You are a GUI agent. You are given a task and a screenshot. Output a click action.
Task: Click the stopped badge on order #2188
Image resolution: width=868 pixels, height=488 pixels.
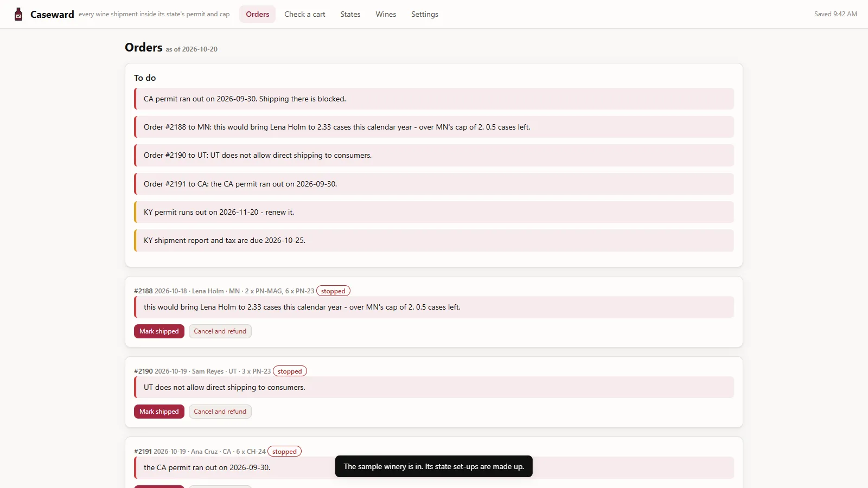point(333,291)
